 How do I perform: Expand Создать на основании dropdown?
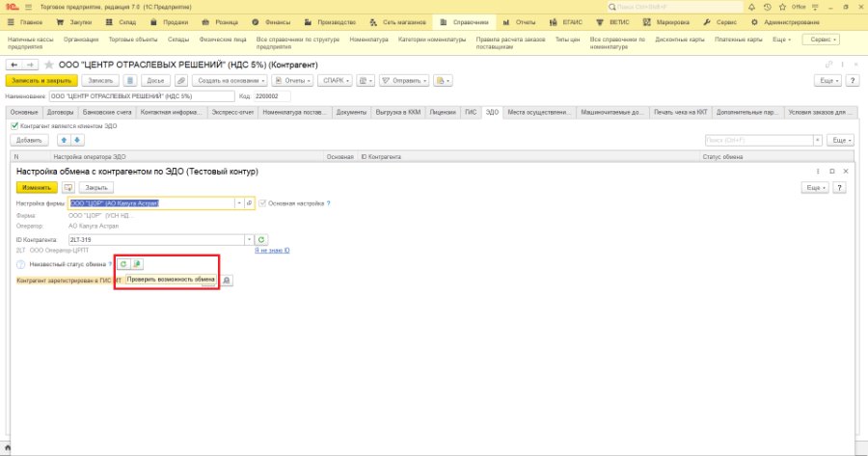click(x=230, y=81)
